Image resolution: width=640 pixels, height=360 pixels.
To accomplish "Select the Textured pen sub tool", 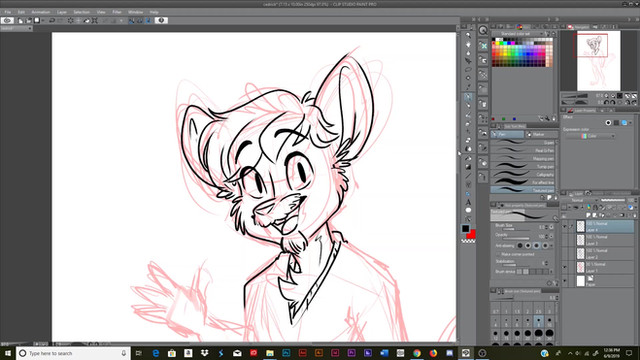I will 523,190.
